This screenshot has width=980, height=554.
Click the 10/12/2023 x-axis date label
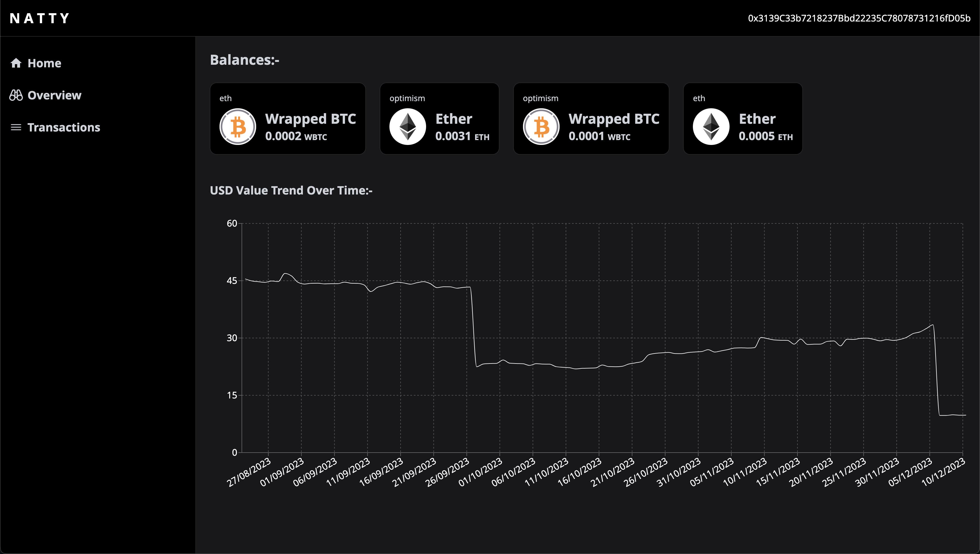tap(943, 472)
